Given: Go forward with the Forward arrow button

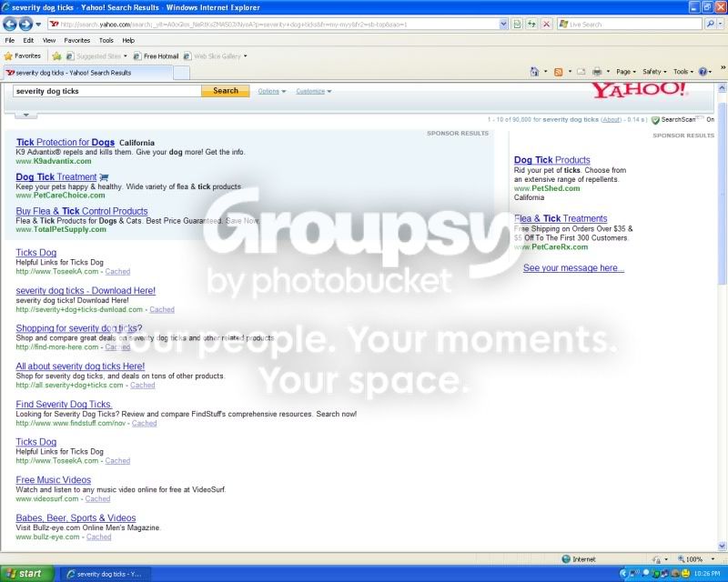Looking at the screenshot, I should (x=25, y=24).
